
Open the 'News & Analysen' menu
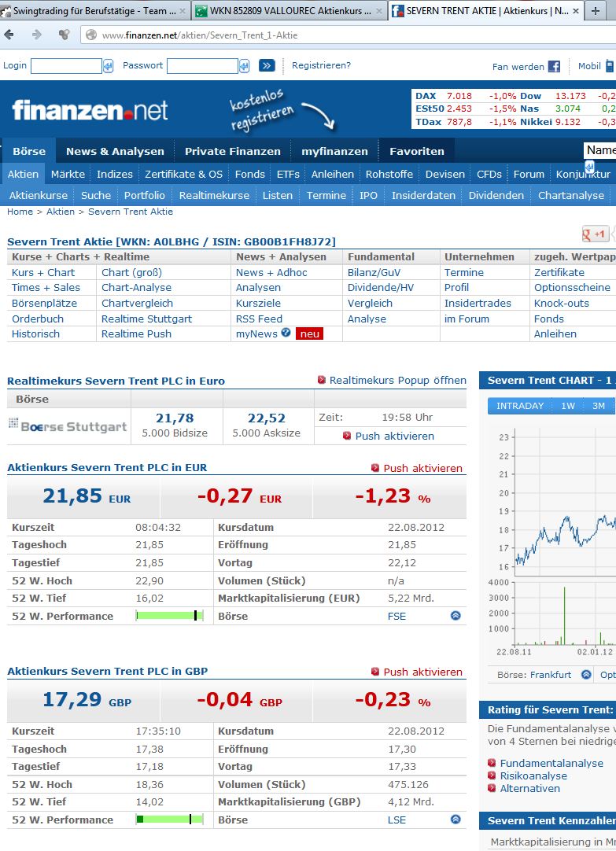click(115, 151)
